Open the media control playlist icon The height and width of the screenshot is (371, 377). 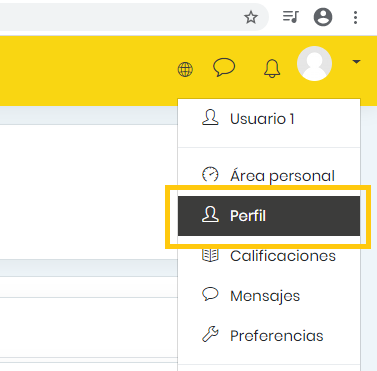[291, 16]
